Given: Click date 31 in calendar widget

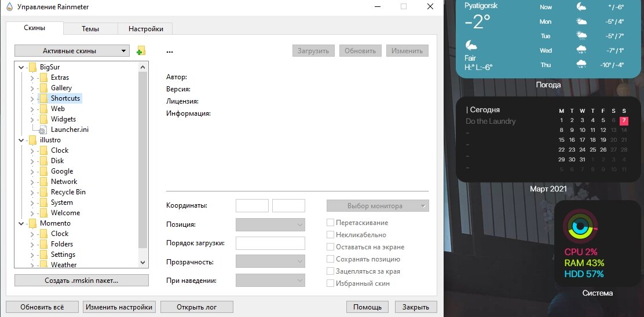Looking at the screenshot, I should pyautogui.click(x=583, y=160).
